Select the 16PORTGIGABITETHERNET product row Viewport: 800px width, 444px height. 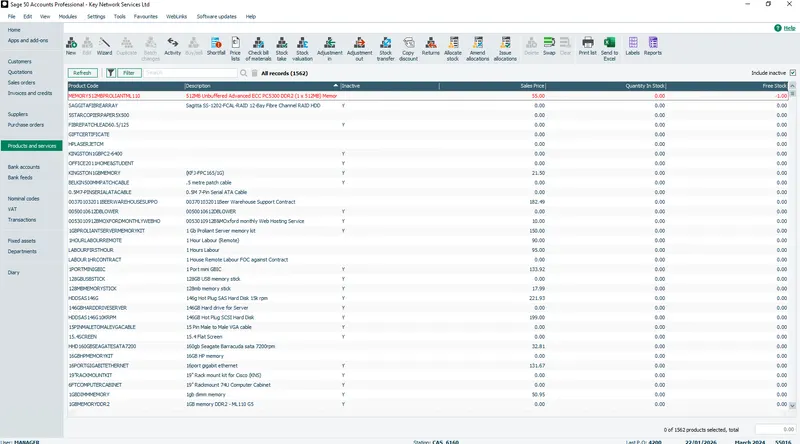(x=428, y=365)
